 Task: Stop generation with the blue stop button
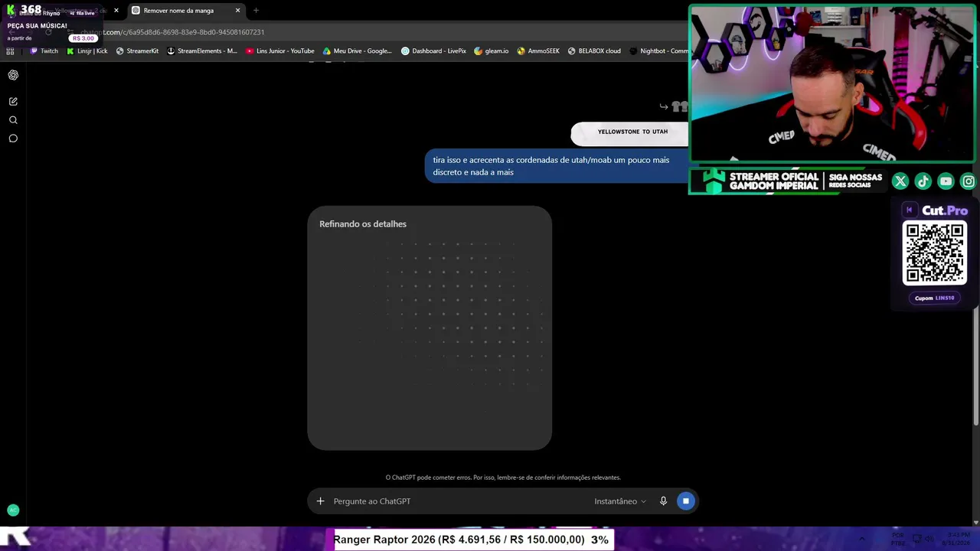tap(686, 501)
